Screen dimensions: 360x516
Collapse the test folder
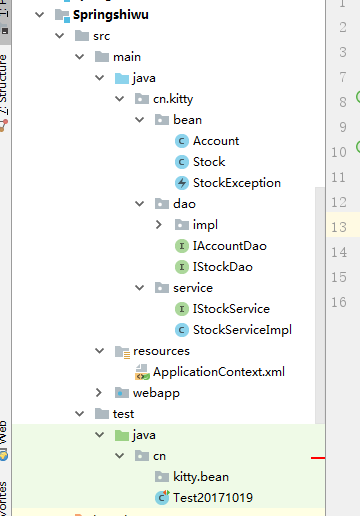[80, 414]
